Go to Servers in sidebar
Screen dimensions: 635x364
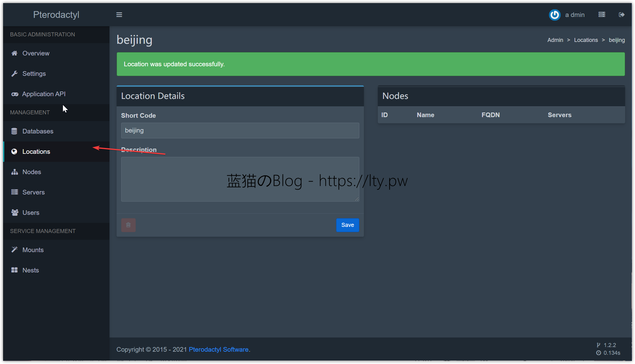[33, 192]
